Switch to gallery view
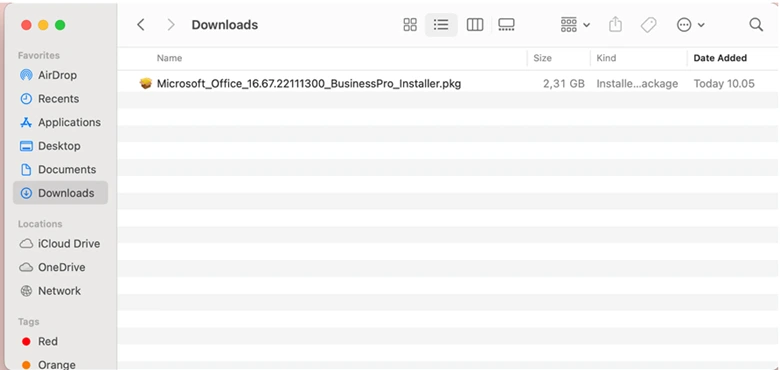This screenshot has height=370, width=780. pos(506,25)
